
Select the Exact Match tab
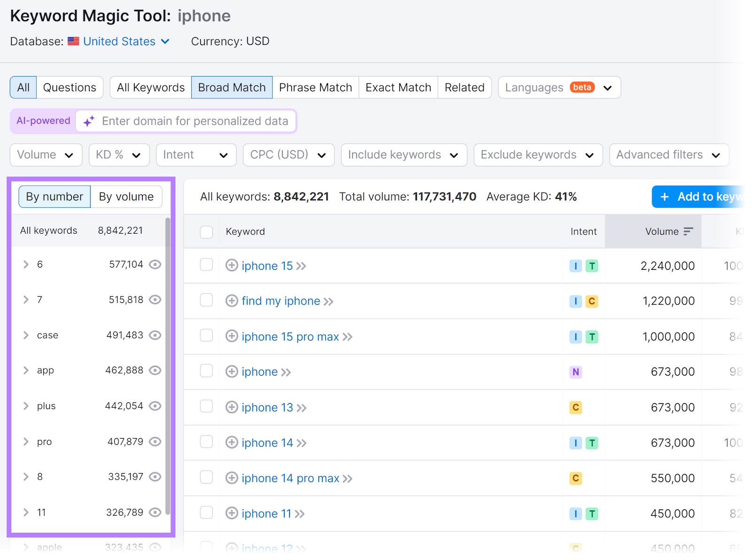[398, 87]
